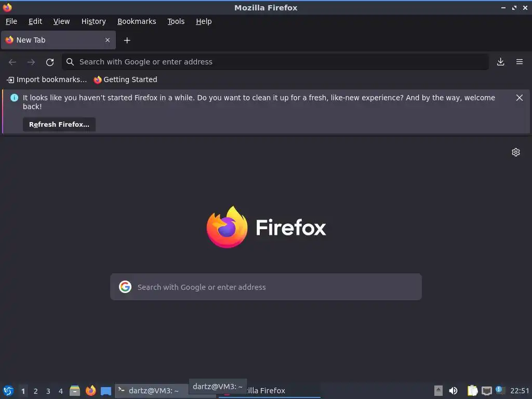Viewport: 532px width, 399px height.
Task: Close the New Tab tab
Action: [108, 40]
